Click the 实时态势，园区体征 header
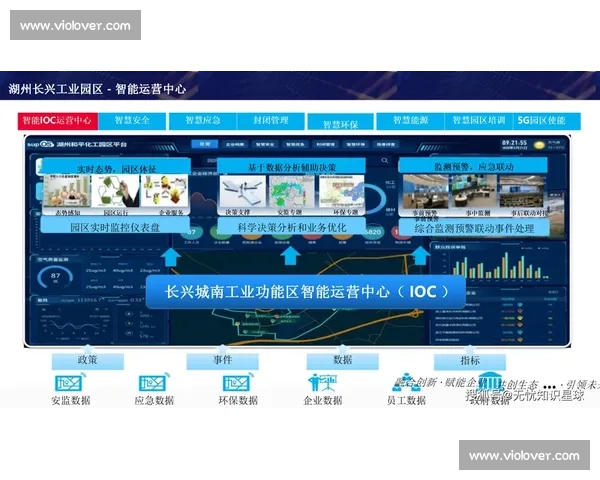The image size is (600, 480). (x=116, y=167)
